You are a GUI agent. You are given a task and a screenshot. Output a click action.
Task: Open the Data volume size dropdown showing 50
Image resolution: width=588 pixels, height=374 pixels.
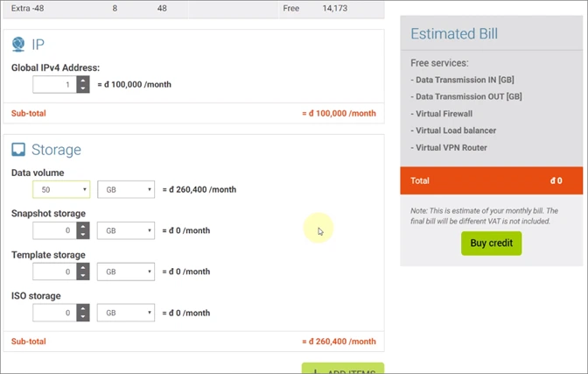coord(61,190)
